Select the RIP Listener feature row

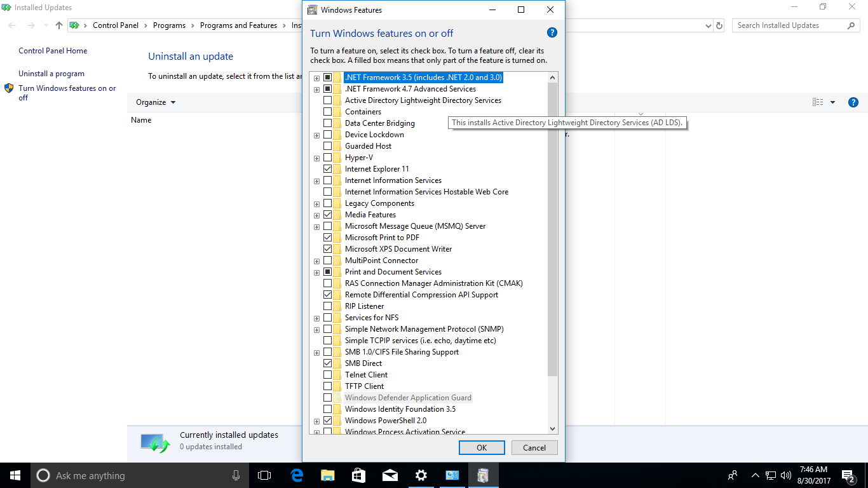pyautogui.click(x=364, y=306)
